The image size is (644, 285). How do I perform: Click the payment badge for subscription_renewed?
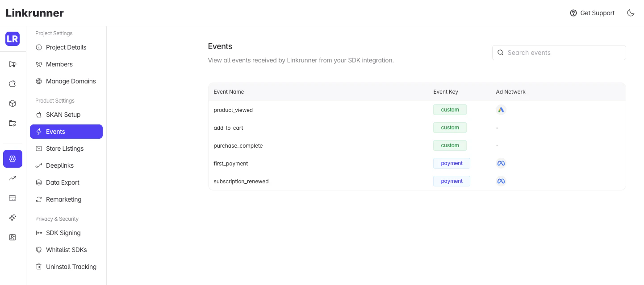[x=452, y=181]
